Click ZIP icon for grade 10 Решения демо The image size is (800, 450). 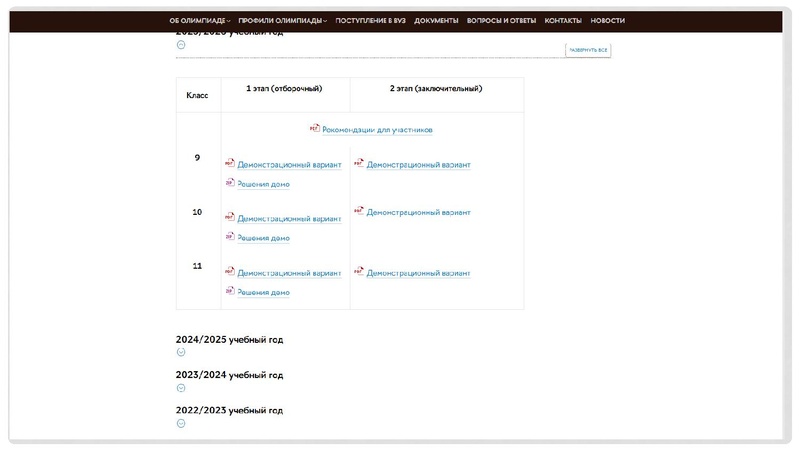point(229,237)
